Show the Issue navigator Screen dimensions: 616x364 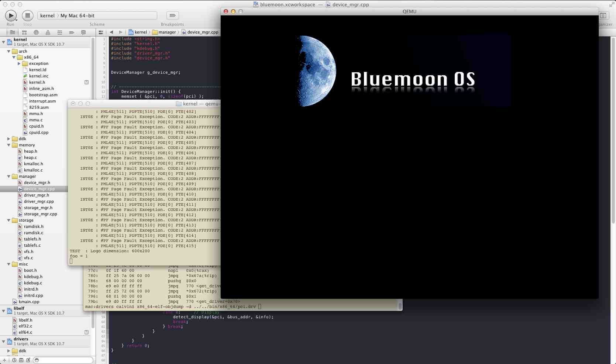coord(48,32)
